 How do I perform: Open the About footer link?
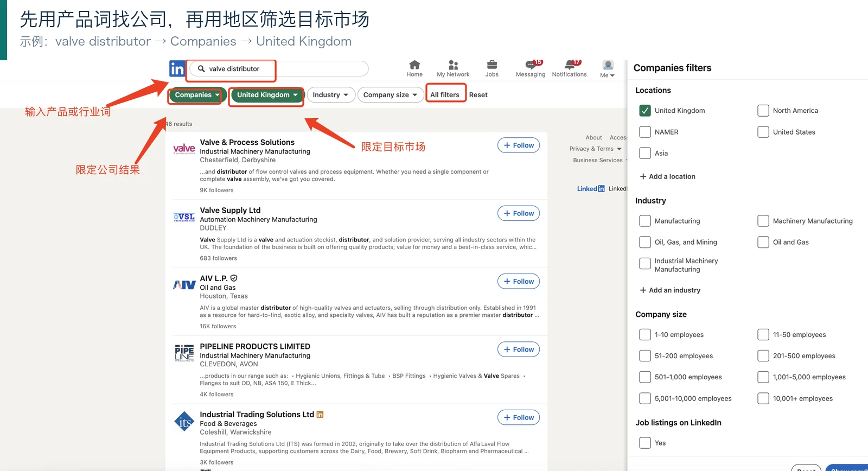pyautogui.click(x=593, y=138)
